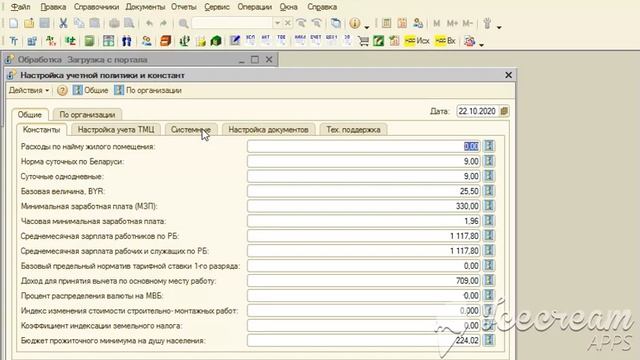
Task: Click the Минимальная заработная плата value field
Action: point(363,206)
